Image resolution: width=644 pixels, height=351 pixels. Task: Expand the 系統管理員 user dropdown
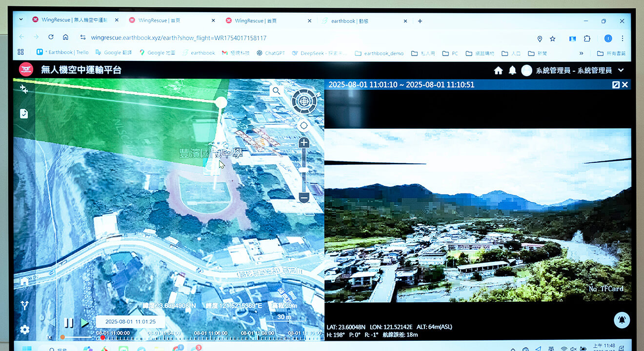[x=621, y=70]
